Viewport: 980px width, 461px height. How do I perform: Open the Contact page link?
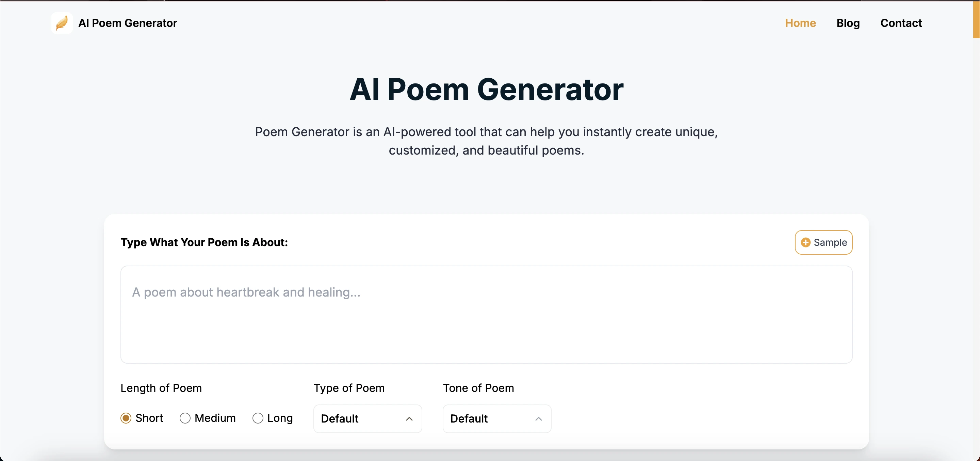pyautogui.click(x=901, y=23)
